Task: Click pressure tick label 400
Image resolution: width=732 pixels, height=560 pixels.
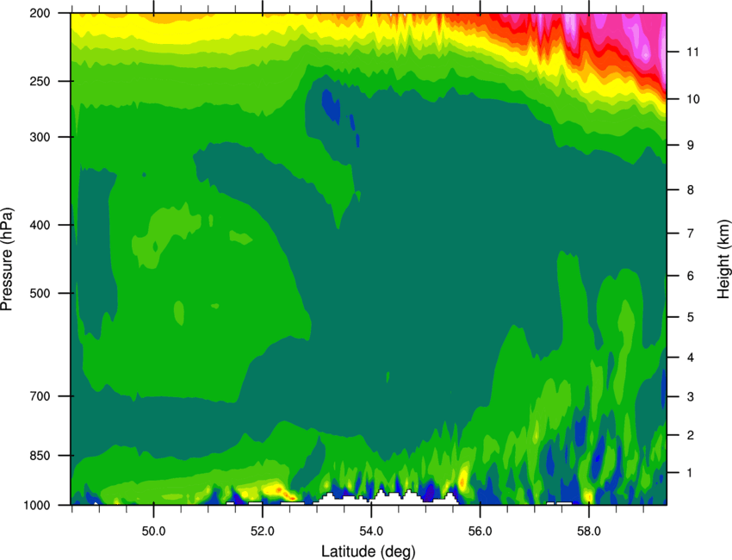Action: click(40, 225)
